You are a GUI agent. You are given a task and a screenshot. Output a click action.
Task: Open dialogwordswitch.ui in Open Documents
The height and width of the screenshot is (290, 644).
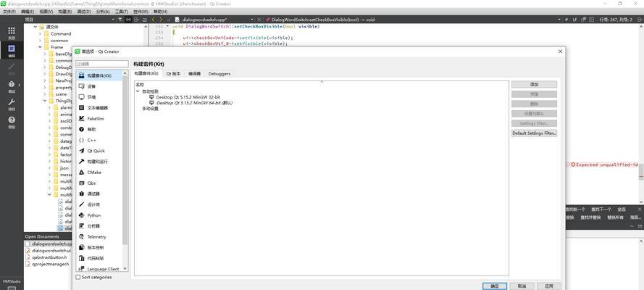click(51, 250)
